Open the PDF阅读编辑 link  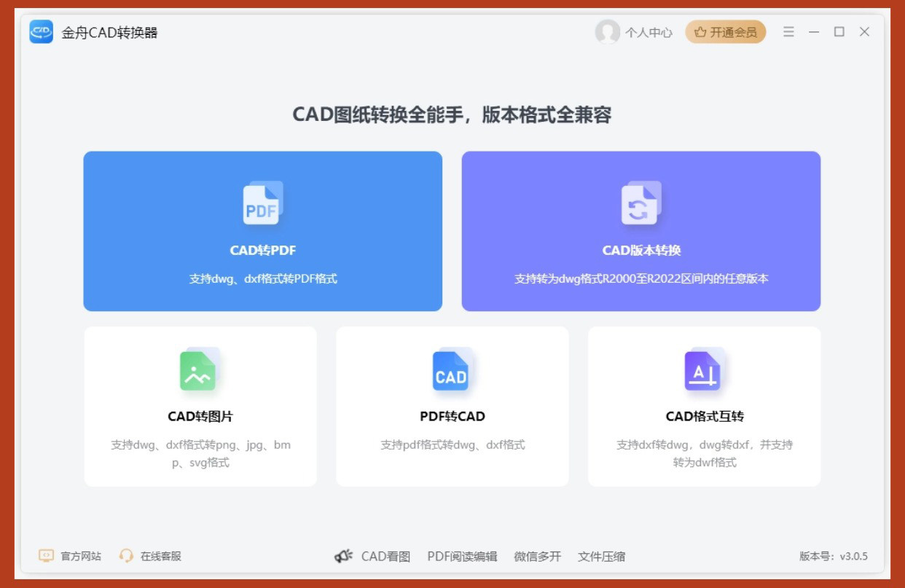(x=462, y=557)
